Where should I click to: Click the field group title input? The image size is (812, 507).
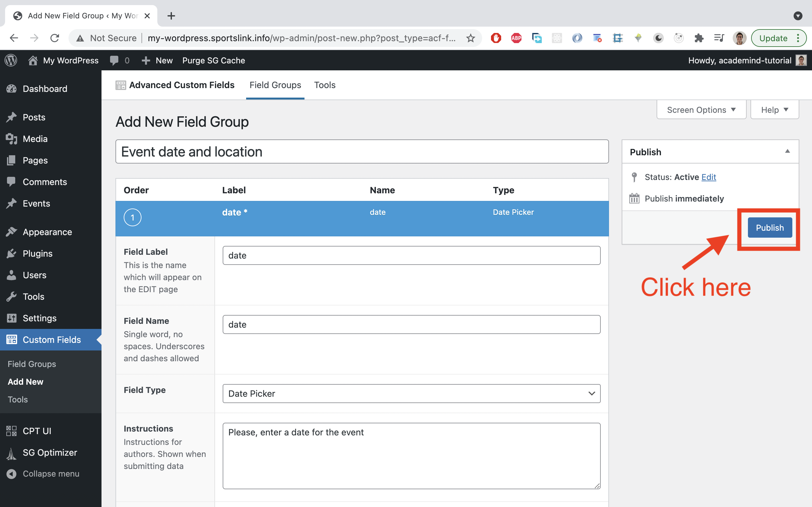point(362,152)
